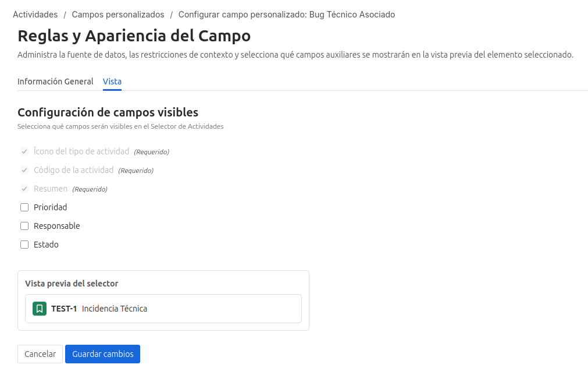Click the green activity type icon beside TEST-1
The width and height of the screenshot is (588, 375).
(38, 309)
